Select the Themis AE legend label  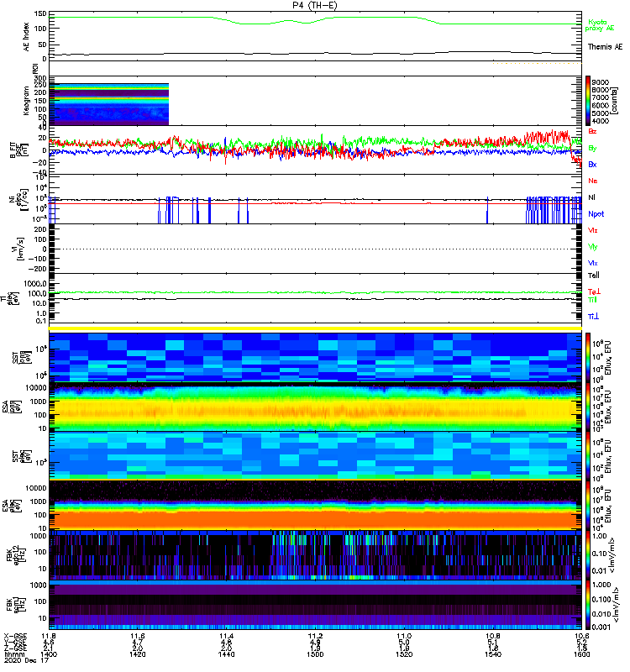(x=605, y=47)
